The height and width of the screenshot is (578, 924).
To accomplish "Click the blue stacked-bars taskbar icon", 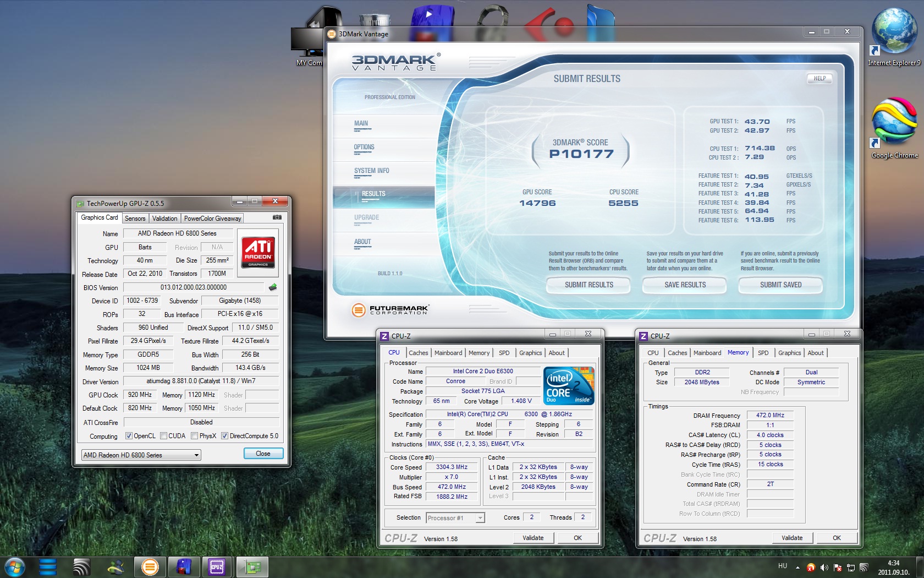I will coord(48,566).
